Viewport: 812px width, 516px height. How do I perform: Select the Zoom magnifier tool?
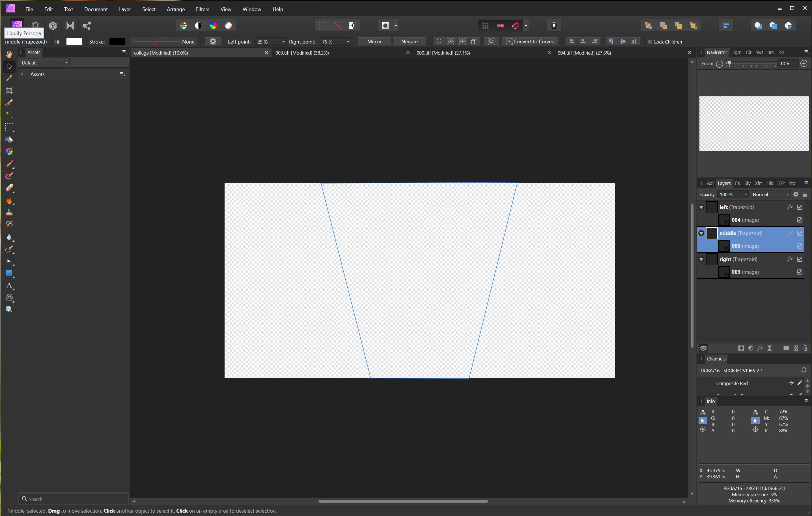click(x=9, y=310)
